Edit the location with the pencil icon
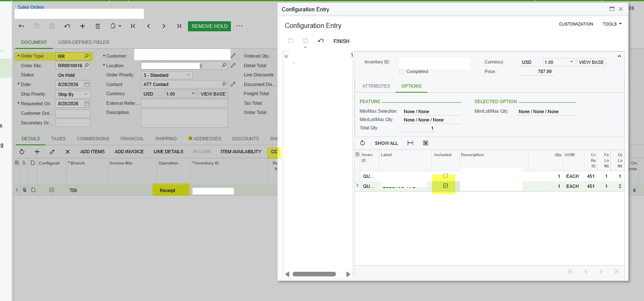Image resolution: width=644 pixels, height=301 pixels. click(x=233, y=66)
